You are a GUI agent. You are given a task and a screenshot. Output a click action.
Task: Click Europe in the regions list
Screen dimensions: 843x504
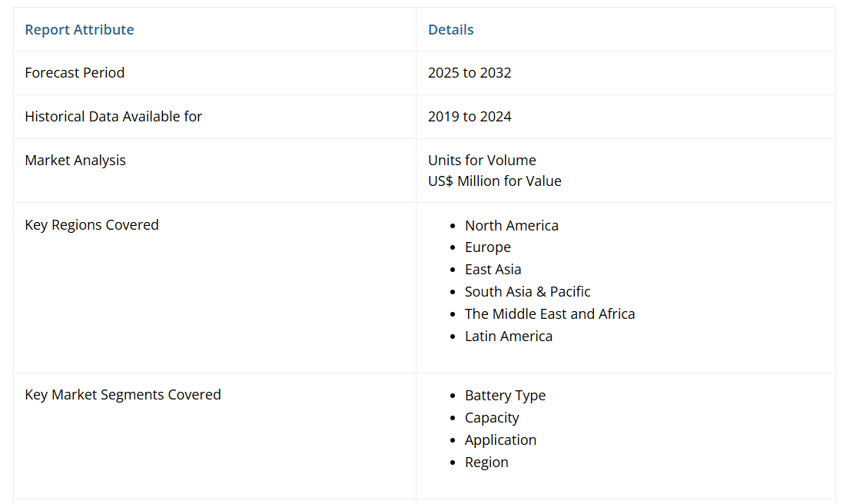[x=487, y=247]
